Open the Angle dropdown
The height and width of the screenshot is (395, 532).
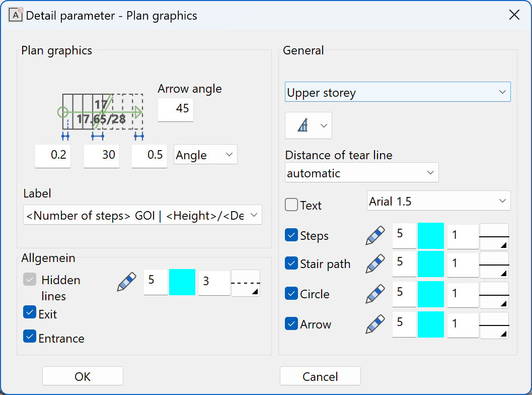(x=205, y=155)
